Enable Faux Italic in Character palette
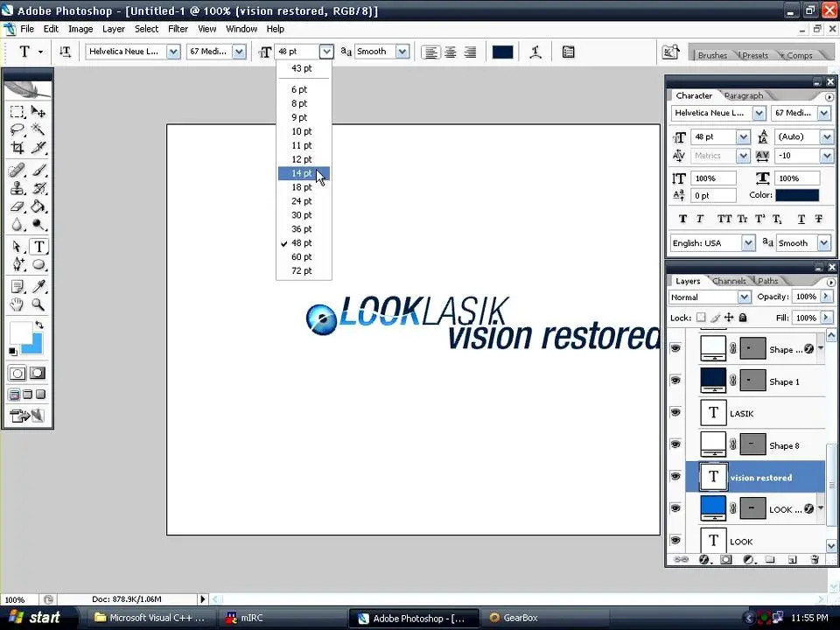Screen dimensions: 840x630 point(700,219)
